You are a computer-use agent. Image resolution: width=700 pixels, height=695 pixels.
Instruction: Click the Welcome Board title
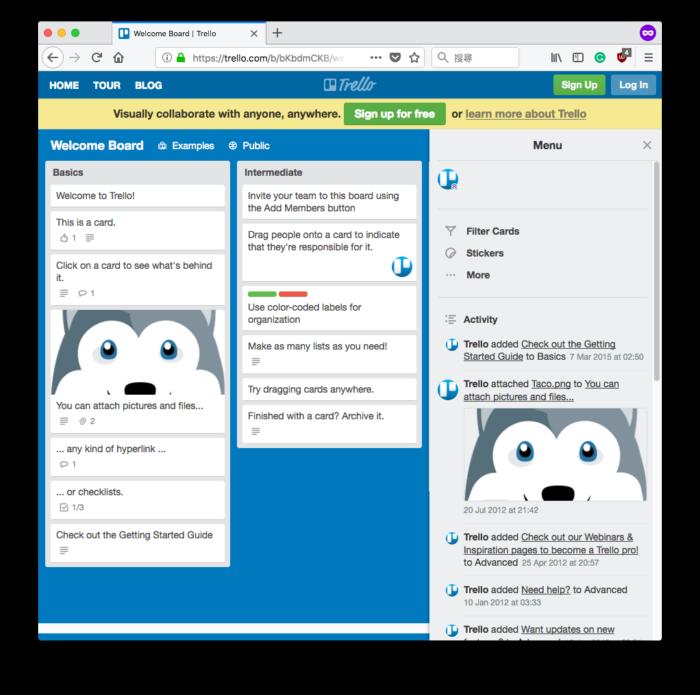97,146
